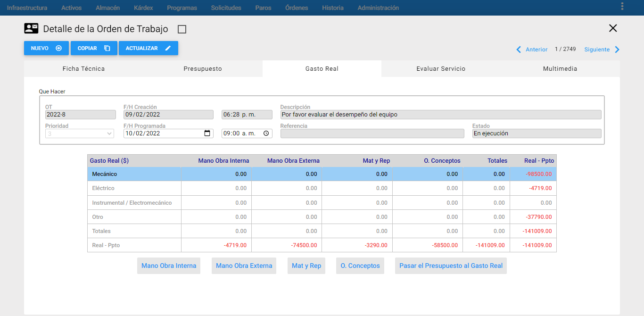Open the Kárdex menu
This screenshot has width=644, height=316.
coord(143,8)
